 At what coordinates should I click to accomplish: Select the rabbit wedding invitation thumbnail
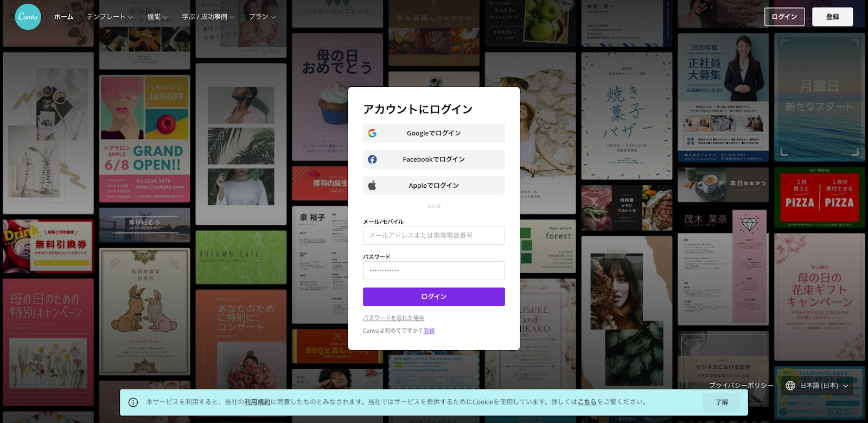[x=145, y=312]
